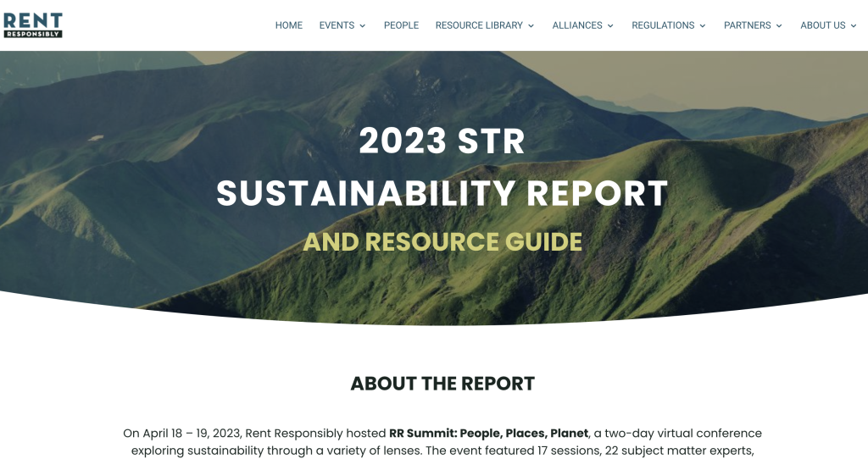Expand the RESOURCE LIBRARY dropdown arrow
The height and width of the screenshot is (459, 868).
click(x=531, y=26)
